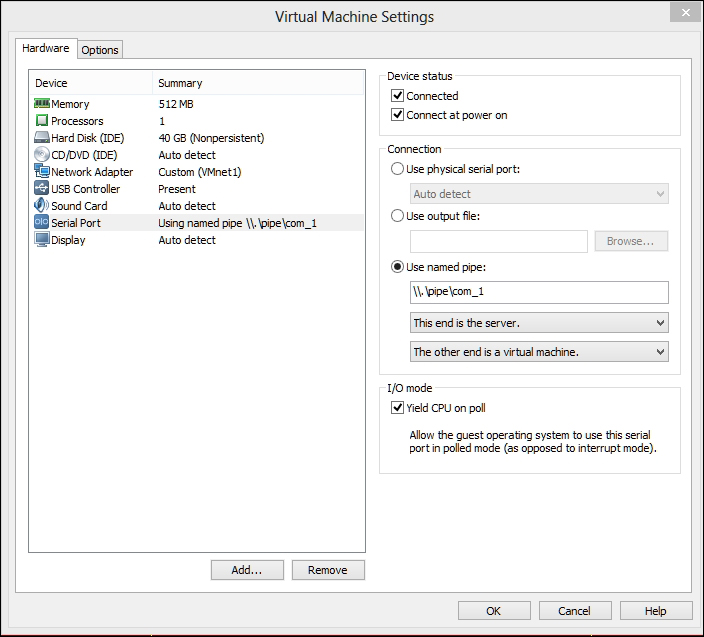Click the Summary column header
The image size is (704, 637).
click(258, 83)
